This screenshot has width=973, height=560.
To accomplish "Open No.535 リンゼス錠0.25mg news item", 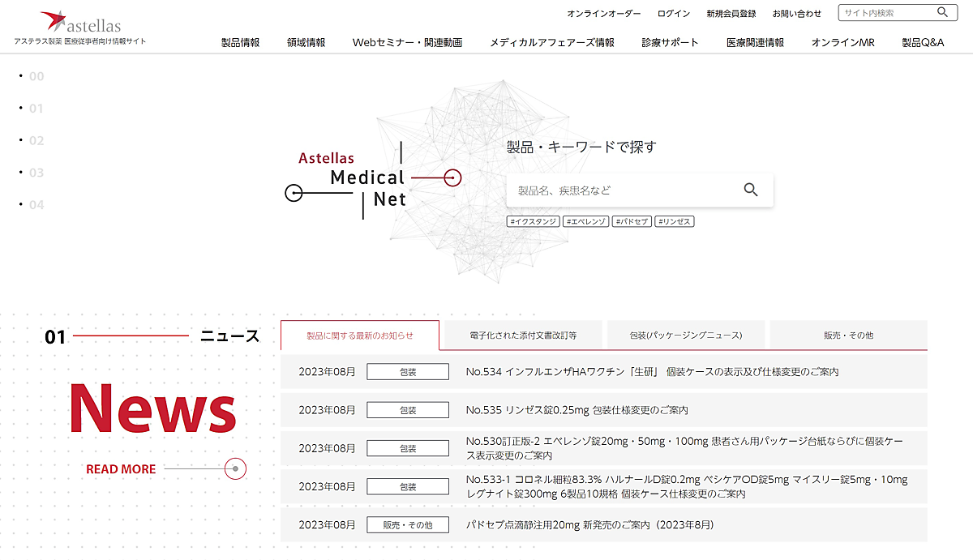I will click(577, 410).
